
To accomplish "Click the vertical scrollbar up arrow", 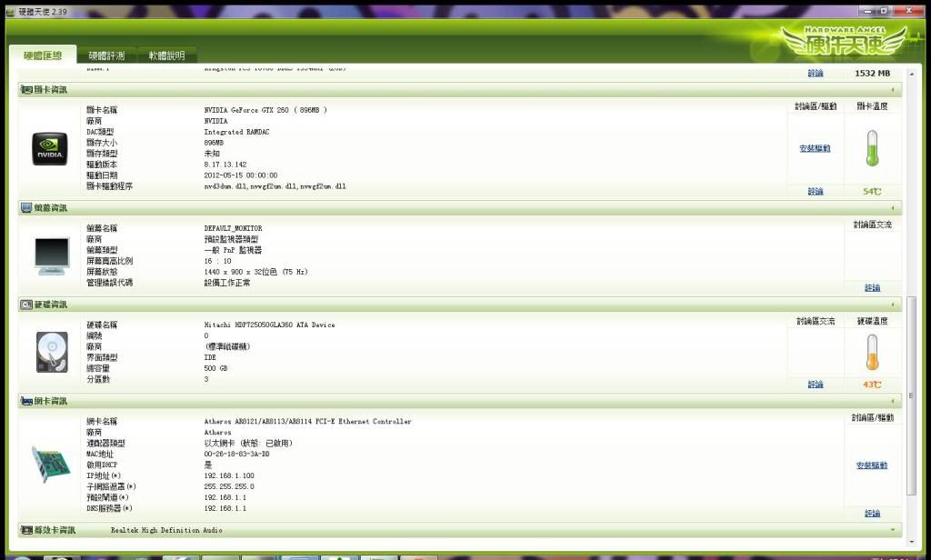I will click(x=912, y=73).
